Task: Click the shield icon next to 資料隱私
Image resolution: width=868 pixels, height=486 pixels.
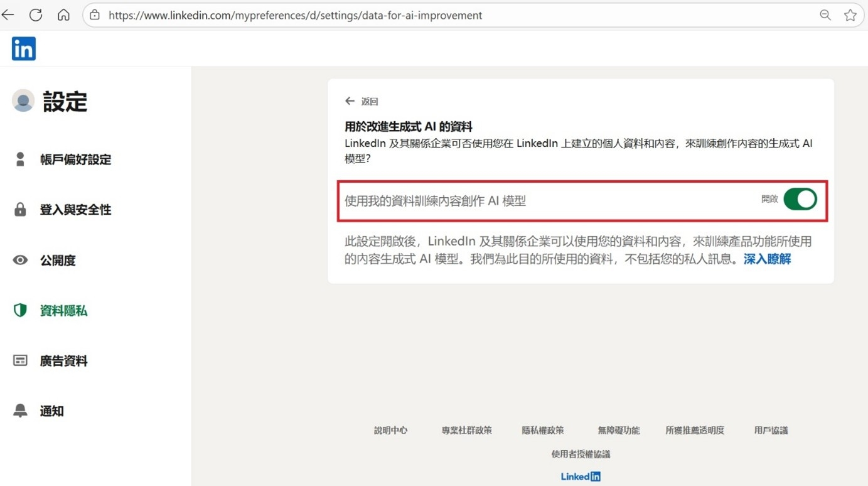Action: click(20, 310)
